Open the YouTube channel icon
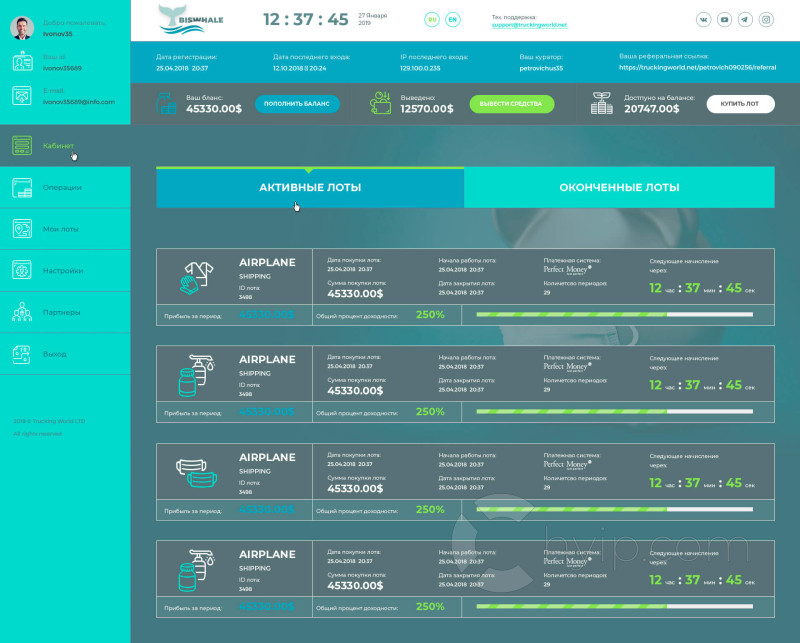 724,20
